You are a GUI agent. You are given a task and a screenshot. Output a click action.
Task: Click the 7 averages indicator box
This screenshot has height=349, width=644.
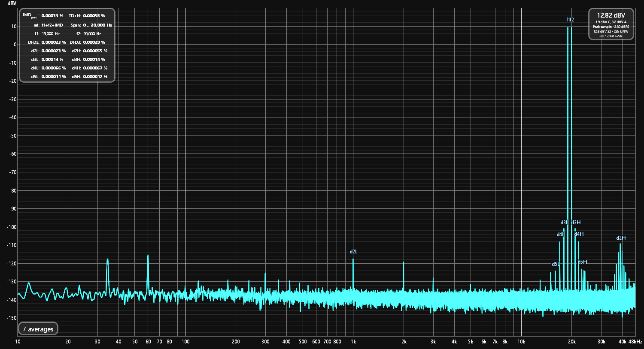(38, 329)
